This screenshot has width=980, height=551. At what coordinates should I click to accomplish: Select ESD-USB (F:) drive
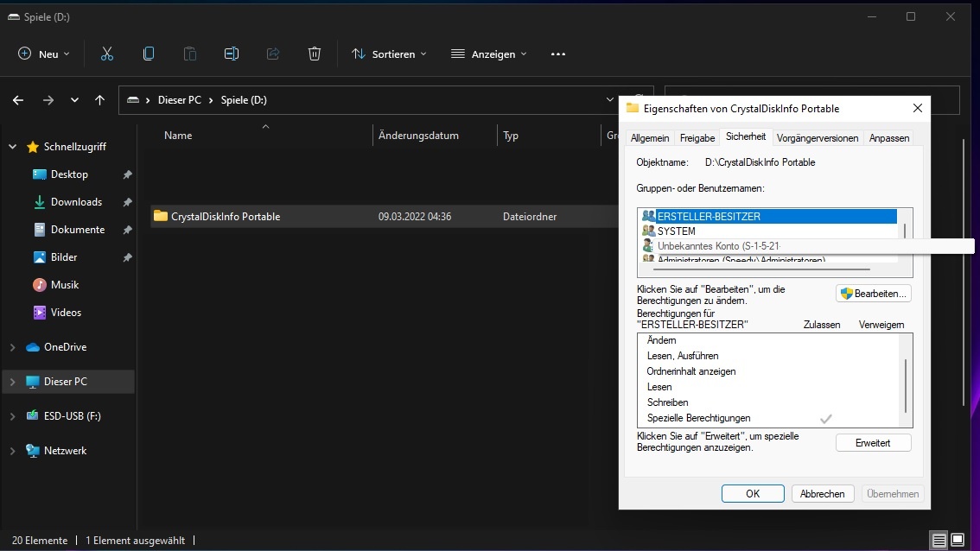[72, 415]
